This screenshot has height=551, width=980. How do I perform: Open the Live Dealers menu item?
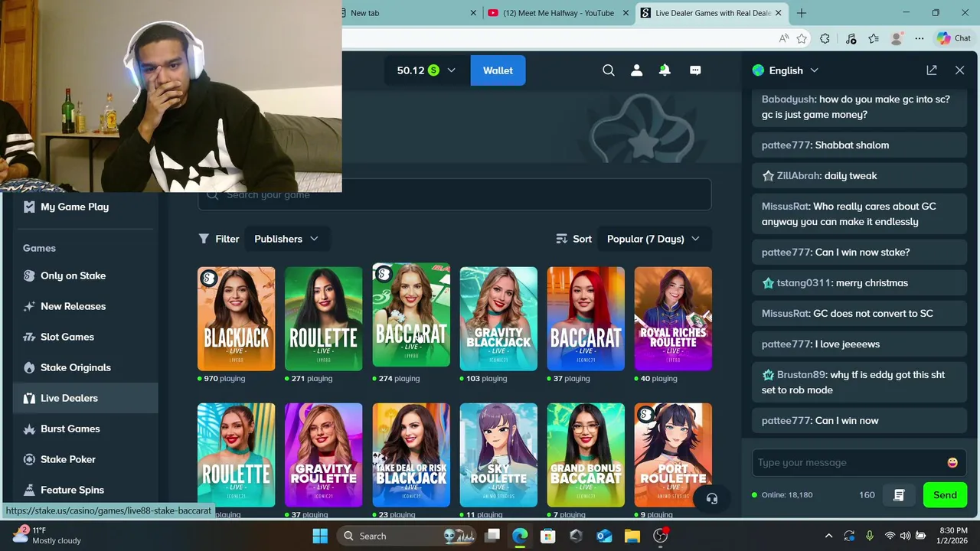pos(86,398)
